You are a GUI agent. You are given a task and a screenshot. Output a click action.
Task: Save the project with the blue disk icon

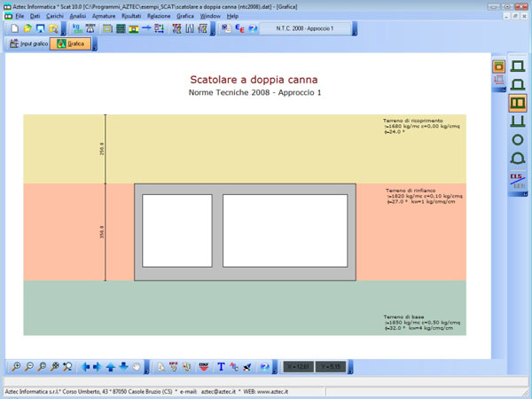point(41,29)
